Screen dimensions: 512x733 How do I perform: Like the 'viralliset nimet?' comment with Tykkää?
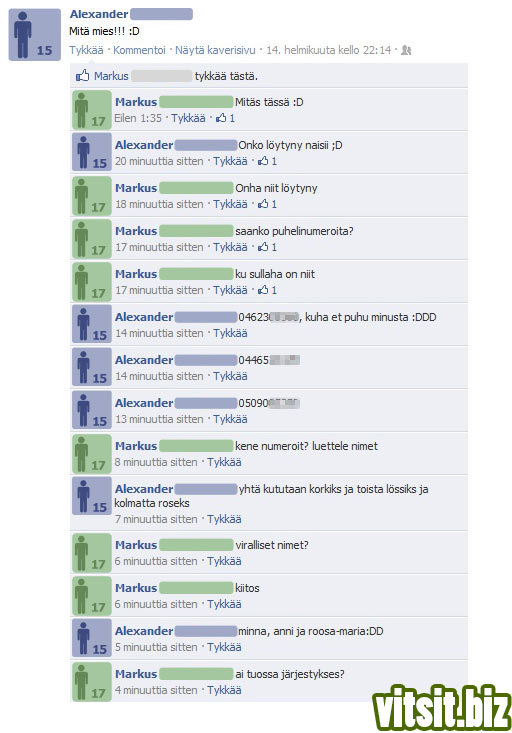224,561
